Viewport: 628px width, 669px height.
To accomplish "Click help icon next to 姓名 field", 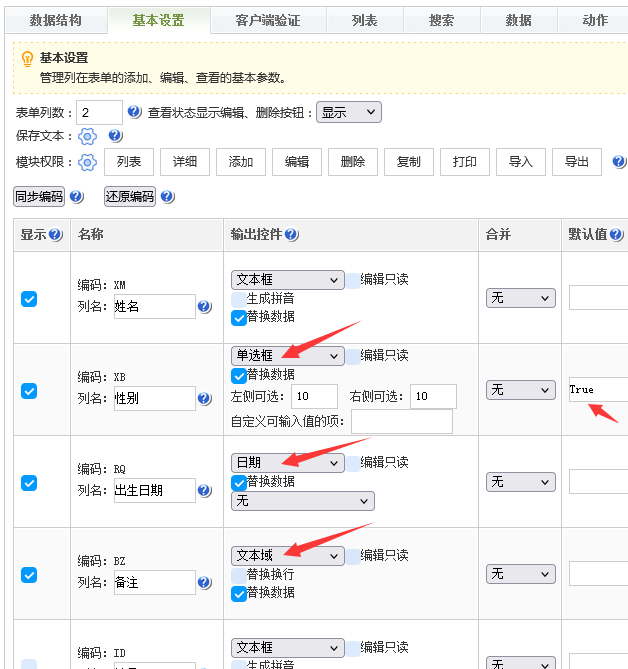I will tap(205, 307).
